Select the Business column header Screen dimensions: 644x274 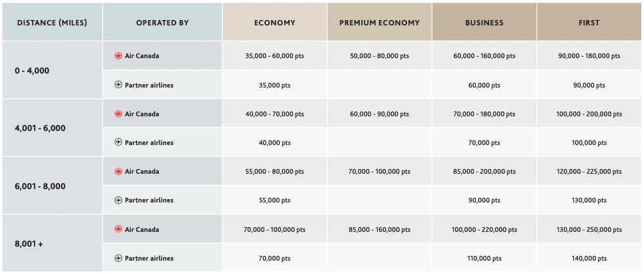(x=484, y=23)
